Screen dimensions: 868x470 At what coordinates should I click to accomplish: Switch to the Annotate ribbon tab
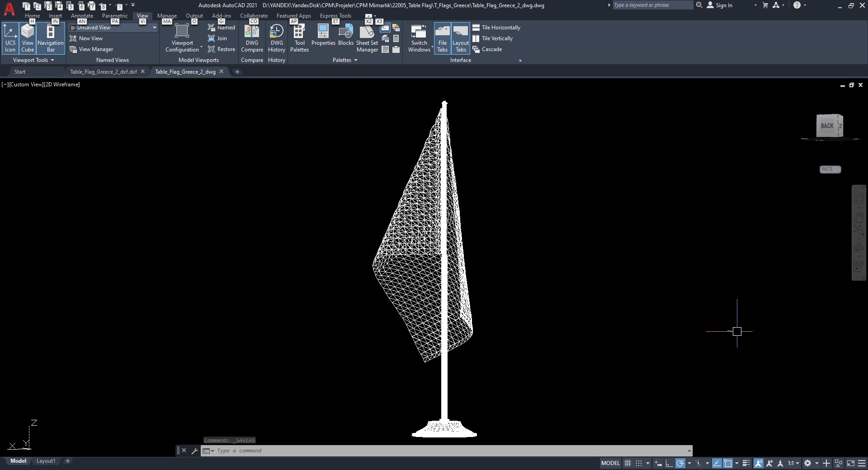pyautogui.click(x=82, y=16)
